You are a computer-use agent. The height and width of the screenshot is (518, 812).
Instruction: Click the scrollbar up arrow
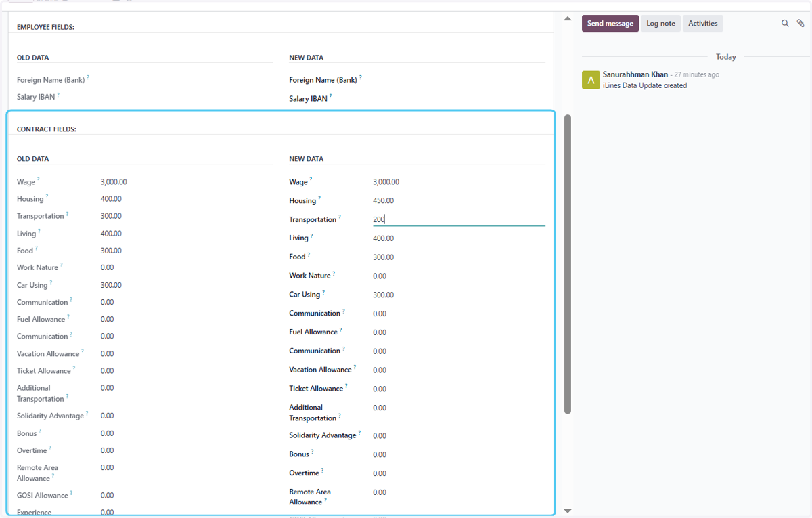568,18
